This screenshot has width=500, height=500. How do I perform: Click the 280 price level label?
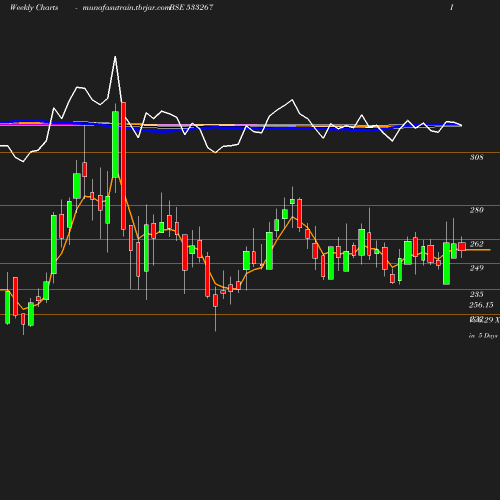476,210
